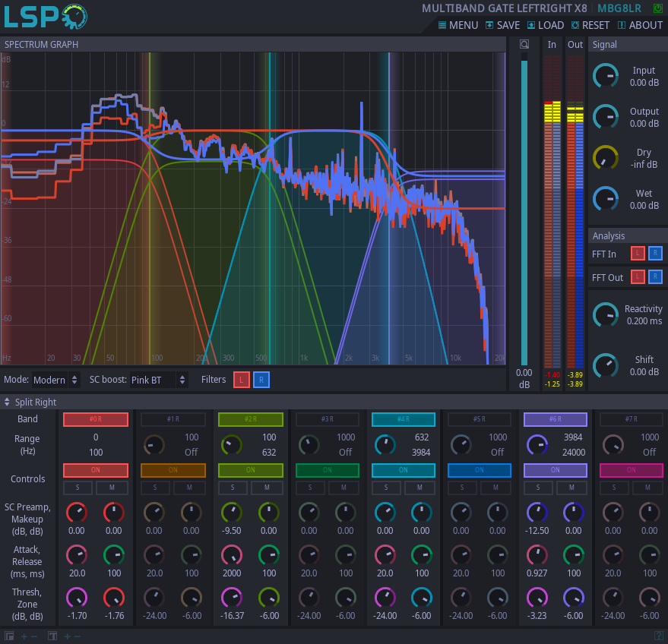Screen dimensions: 668x644
Task: Open the Mode dropdown showing Modern
Action: [x=55, y=380]
